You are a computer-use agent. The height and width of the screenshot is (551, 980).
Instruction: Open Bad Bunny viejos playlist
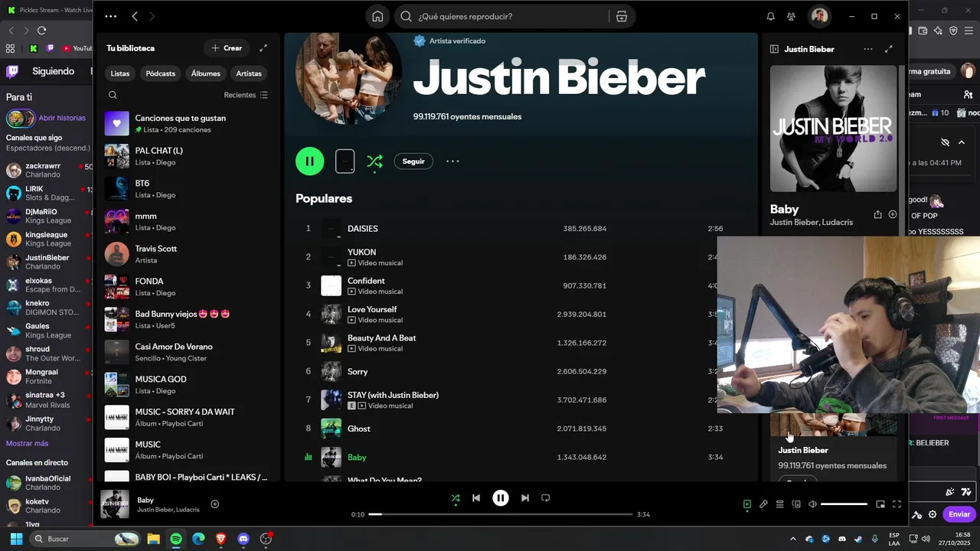[188, 319]
